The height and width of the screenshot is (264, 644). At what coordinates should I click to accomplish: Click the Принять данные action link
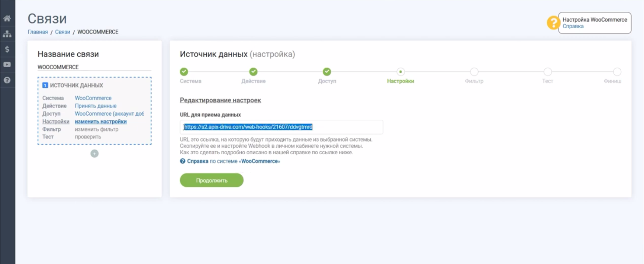pyautogui.click(x=96, y=106)
